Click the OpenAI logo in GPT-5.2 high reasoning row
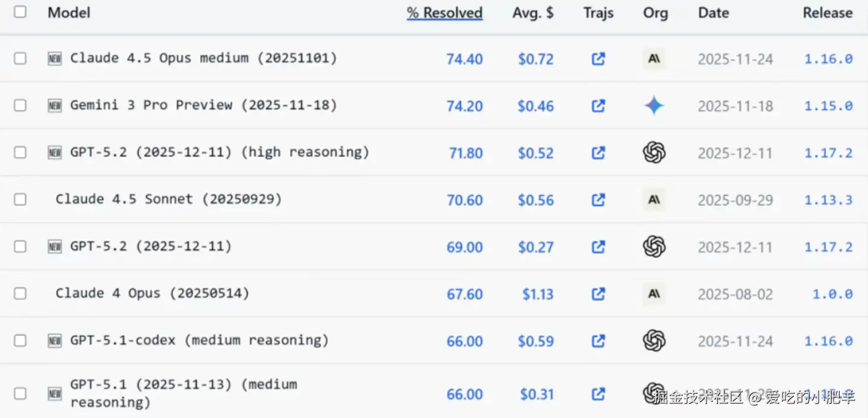 (654, 153)
